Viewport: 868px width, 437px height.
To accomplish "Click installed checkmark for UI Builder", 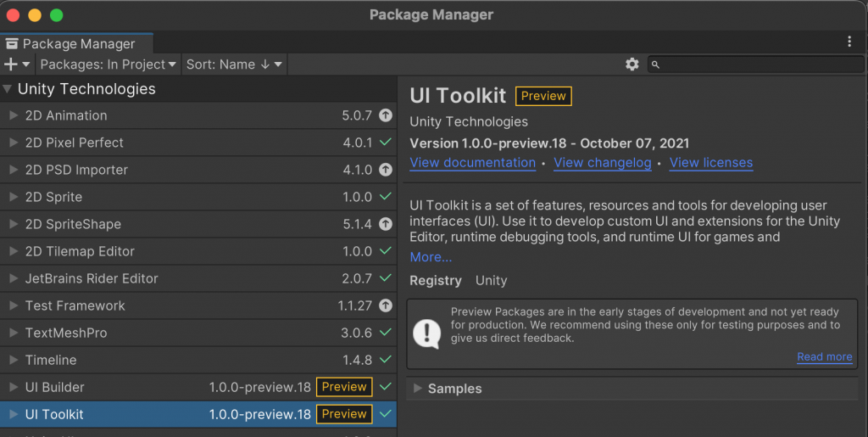I will [386, 386].
